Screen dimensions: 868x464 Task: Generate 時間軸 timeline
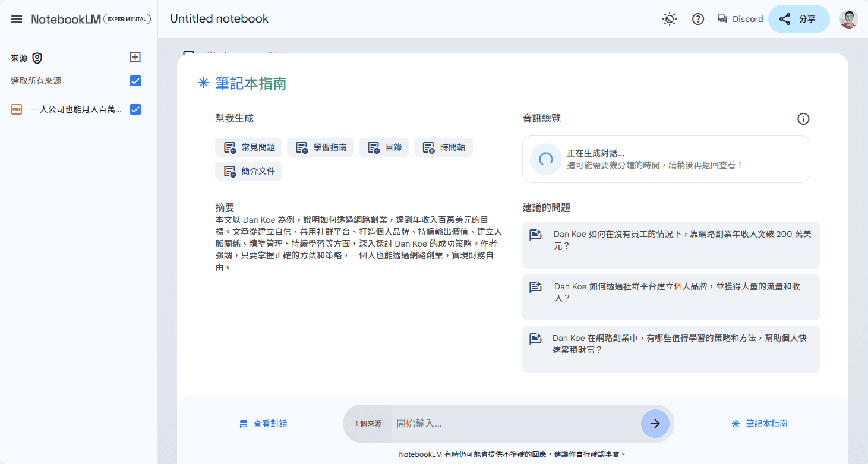[x=443, y=147]
